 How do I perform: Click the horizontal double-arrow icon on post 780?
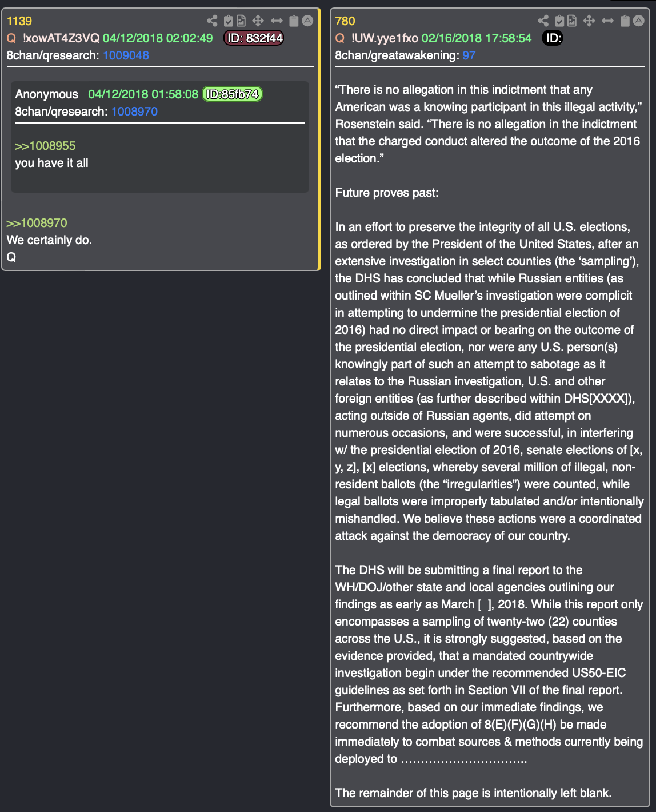point(607,21)
